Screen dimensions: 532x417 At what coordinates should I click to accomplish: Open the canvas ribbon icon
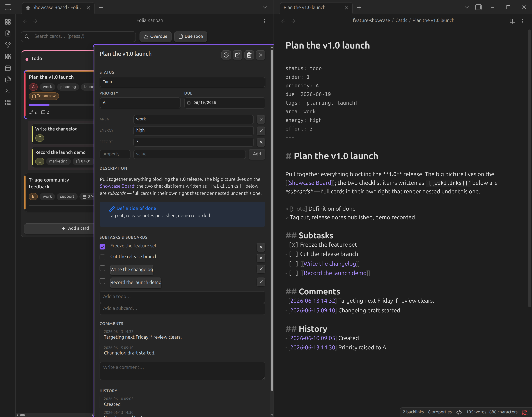[x=8, y=56]
